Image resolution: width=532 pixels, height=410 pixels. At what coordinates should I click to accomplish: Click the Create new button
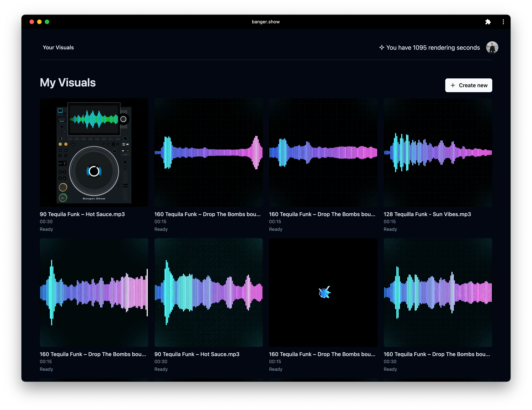coord(468,85)
